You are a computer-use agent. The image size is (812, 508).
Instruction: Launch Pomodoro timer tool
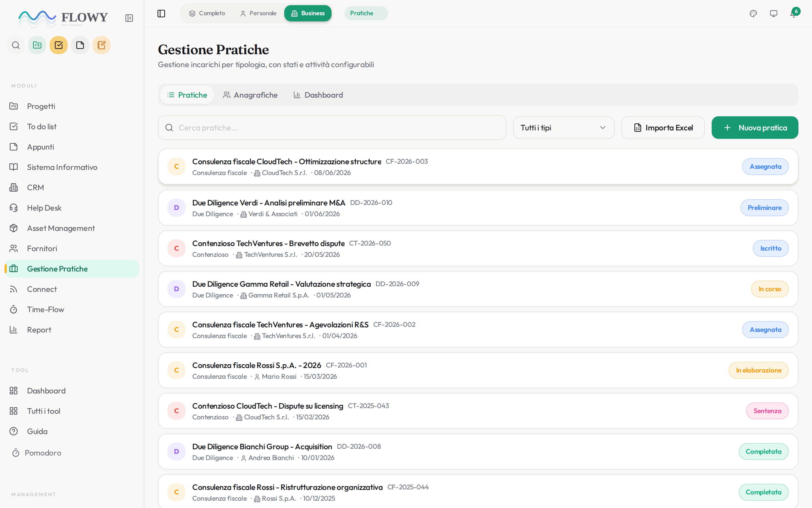coord(72,453)
